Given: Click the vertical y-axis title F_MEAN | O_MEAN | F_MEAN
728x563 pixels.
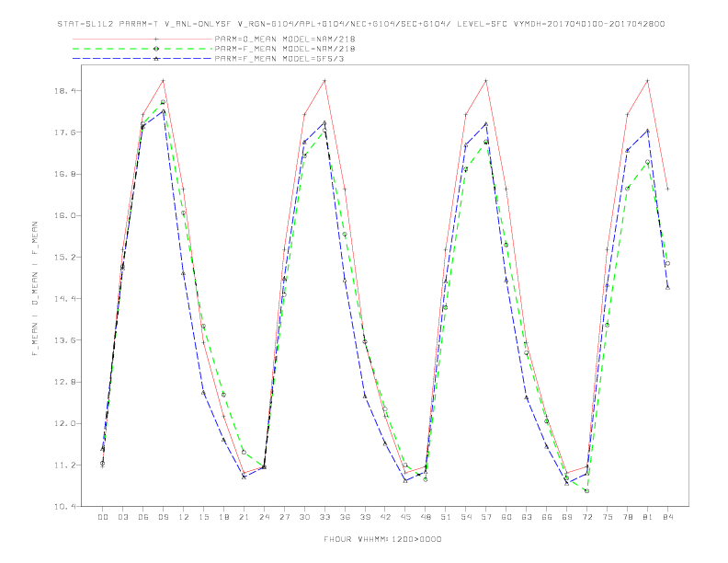Looking at the screenshot, I should [x=35, y=289].
